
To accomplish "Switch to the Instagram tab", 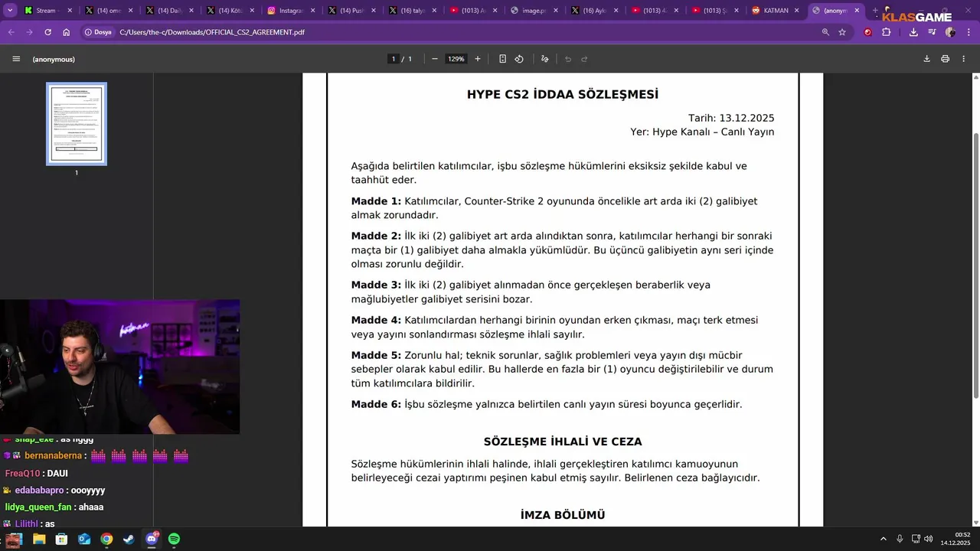I will [291, 11].
